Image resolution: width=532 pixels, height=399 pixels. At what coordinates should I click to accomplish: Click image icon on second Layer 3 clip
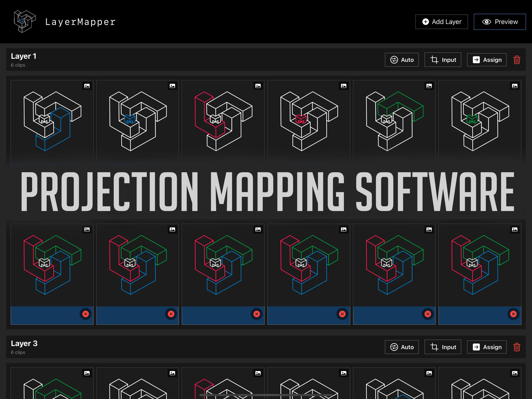[x=172, y=373]
